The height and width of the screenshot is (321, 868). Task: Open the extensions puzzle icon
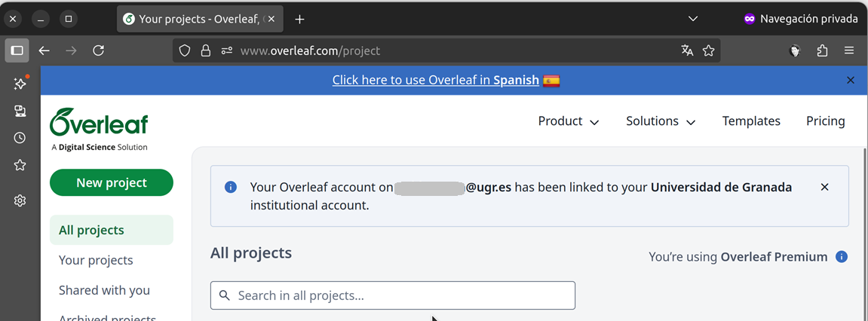(822, 50)
